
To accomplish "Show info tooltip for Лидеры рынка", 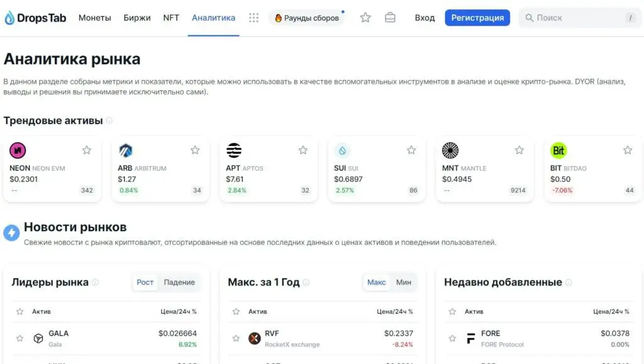I will point(96,282).
